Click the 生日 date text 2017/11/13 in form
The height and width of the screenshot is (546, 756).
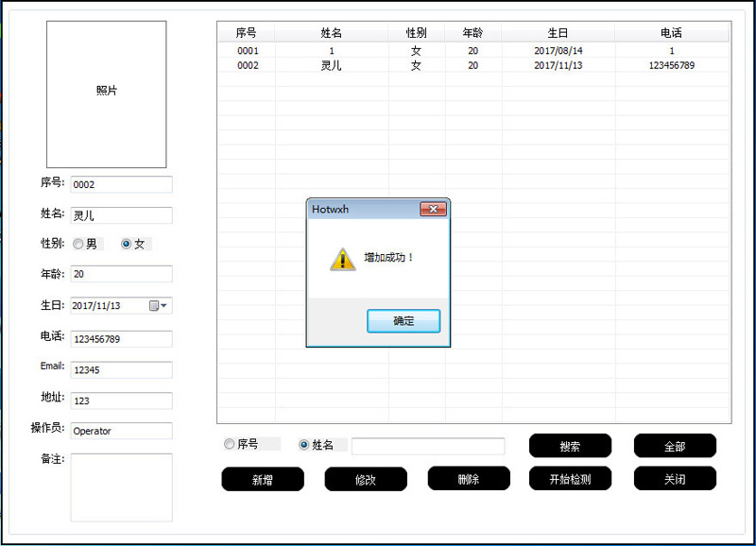(96, 305)
